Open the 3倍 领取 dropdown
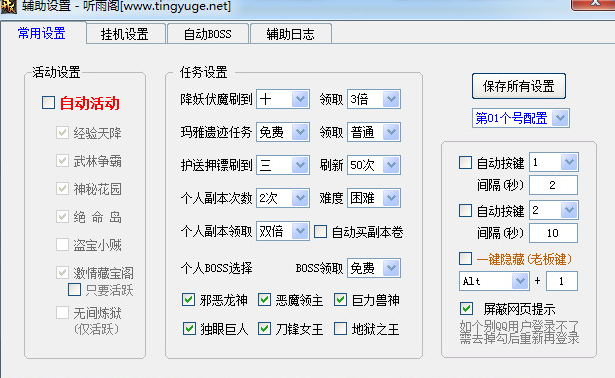 [x=374, y=99]
